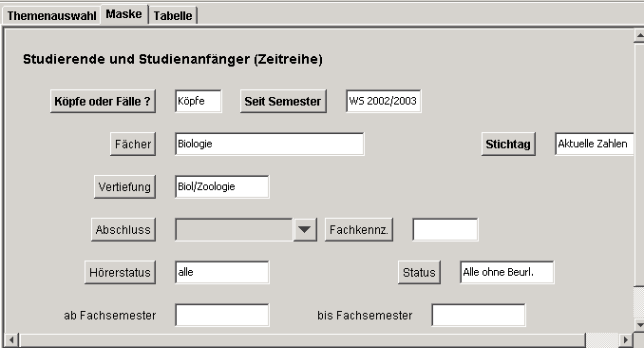Click into the ab Fachsemester field
The image size is (644, 348).
point(221,315)
